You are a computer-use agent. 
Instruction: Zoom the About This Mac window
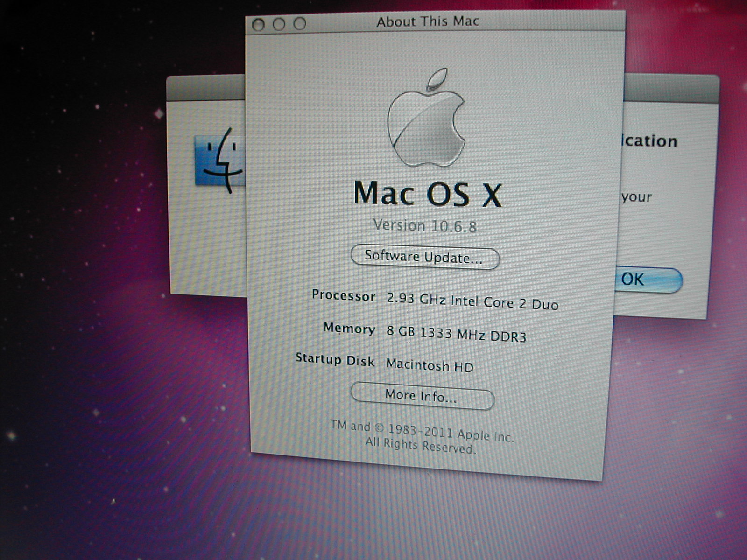click(x=300, y=23)
